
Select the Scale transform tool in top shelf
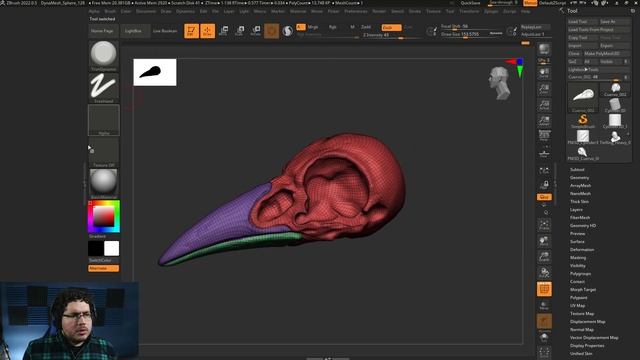(240, 31)
